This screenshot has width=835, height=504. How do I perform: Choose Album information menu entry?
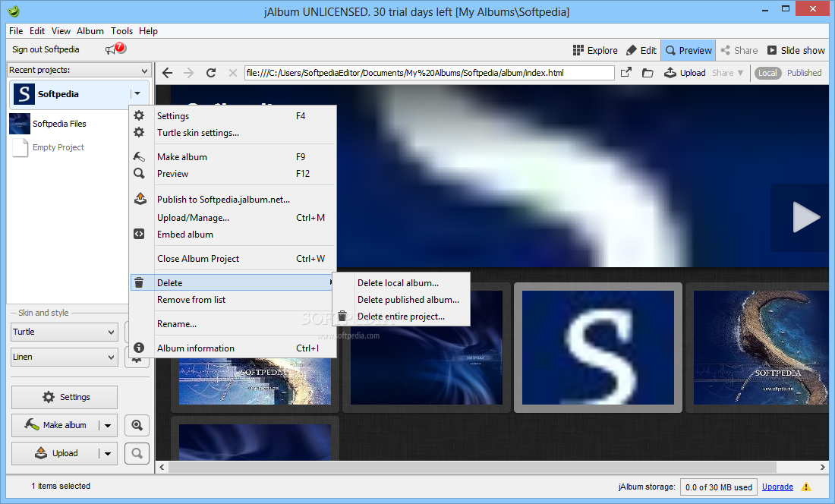pos(233,348)
